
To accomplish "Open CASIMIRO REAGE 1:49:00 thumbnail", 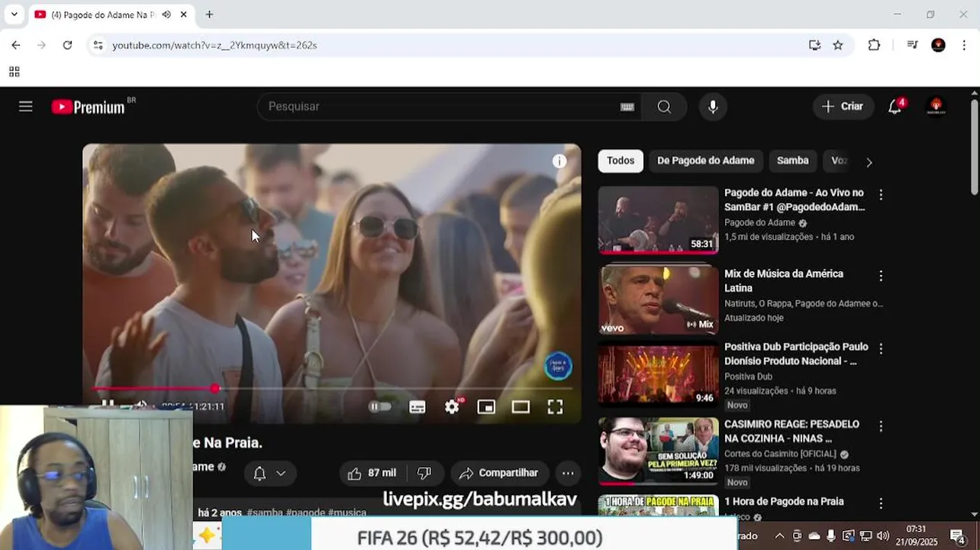I will coord(658,451).
